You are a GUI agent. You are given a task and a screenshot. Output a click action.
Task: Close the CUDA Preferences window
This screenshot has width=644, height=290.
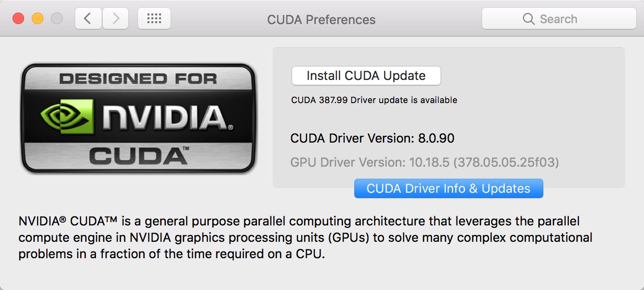(18, 19)
